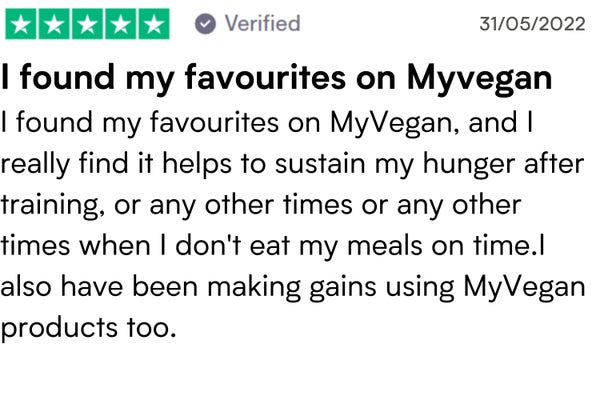The height and width of the screenshot is (400, 600).
Task: Click the line about making gains
Action: click(x=293, y=288)
